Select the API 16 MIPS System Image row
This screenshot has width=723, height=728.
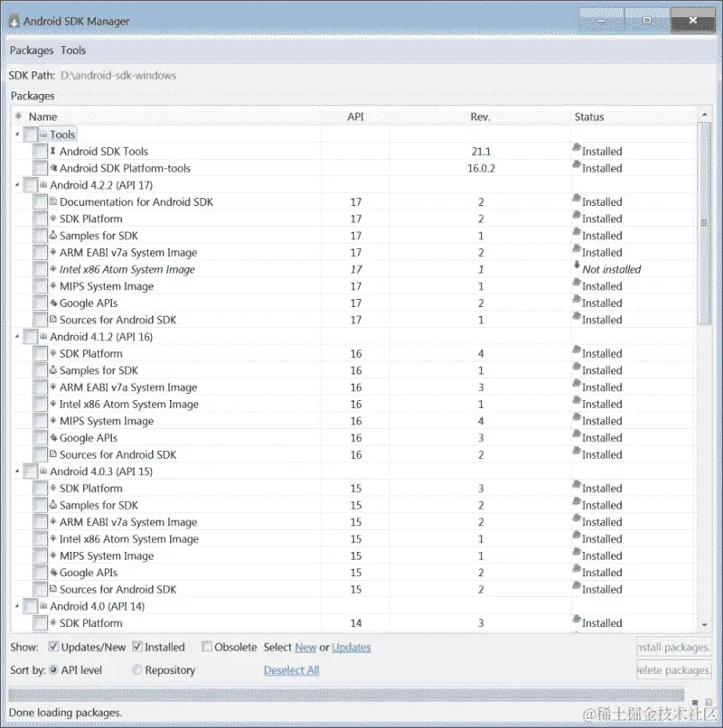click(353, 421)
